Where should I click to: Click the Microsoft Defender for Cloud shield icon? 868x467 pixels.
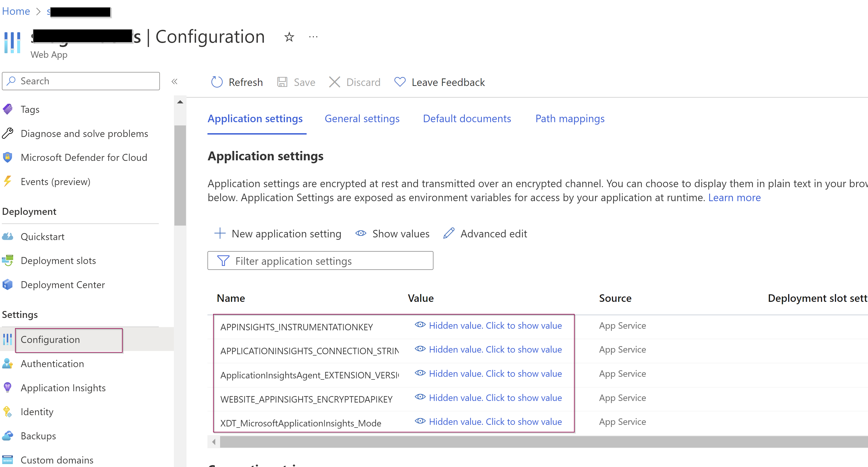[x=8, y=157]
